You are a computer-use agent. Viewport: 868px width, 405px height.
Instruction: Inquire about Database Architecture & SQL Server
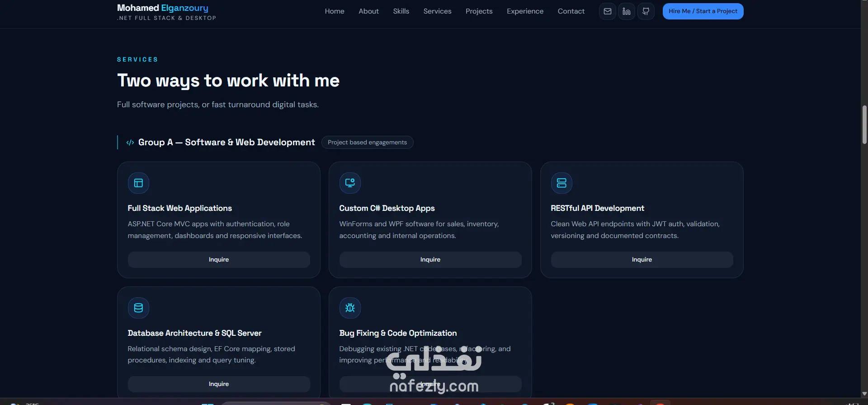tap(219, 384)
